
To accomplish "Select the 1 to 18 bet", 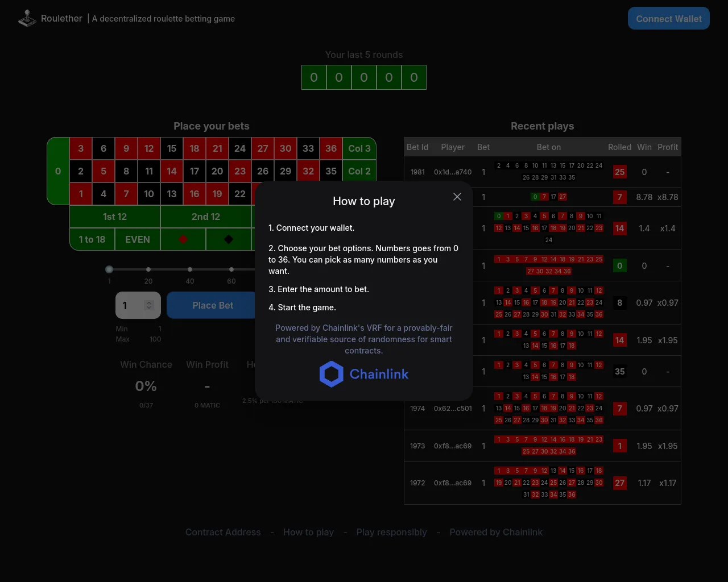I will pos(92,239).
